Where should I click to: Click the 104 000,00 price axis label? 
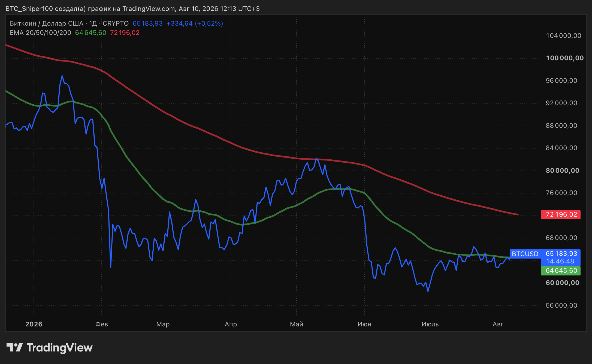563,36
